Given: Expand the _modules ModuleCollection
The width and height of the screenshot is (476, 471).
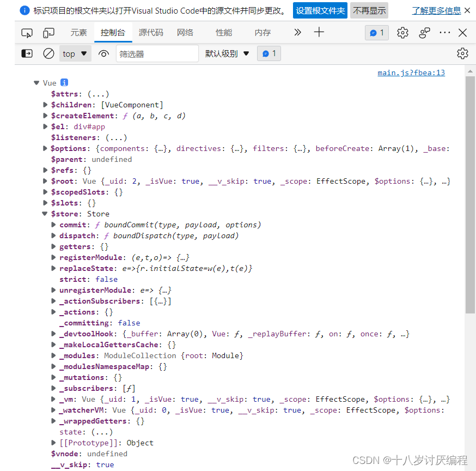Looking at the screenshot, I should pos(53,355).
